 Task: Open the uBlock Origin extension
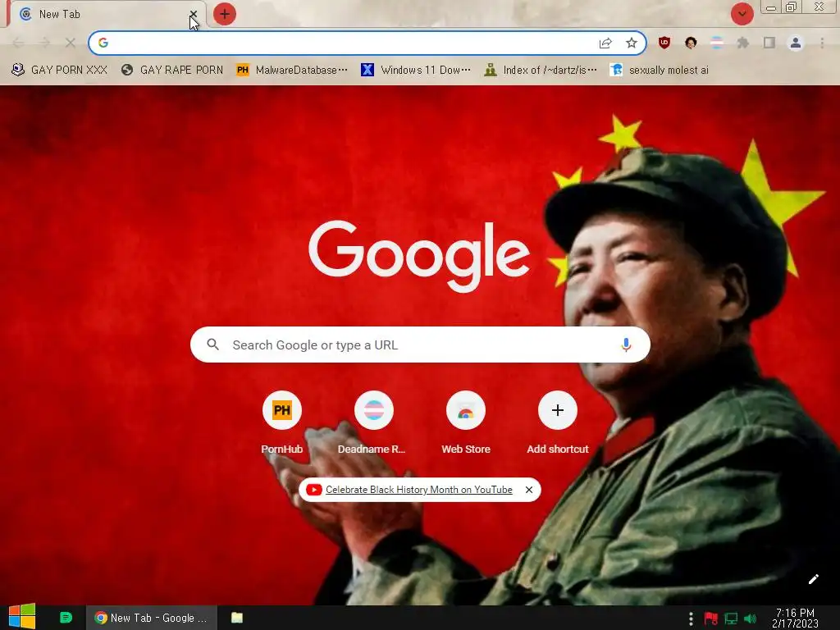664,43
